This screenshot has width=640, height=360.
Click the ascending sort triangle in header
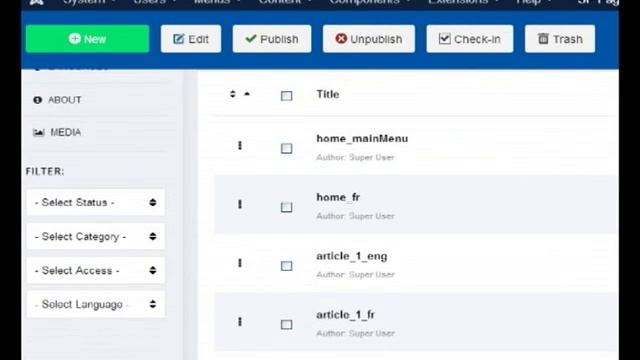[247, 94]
